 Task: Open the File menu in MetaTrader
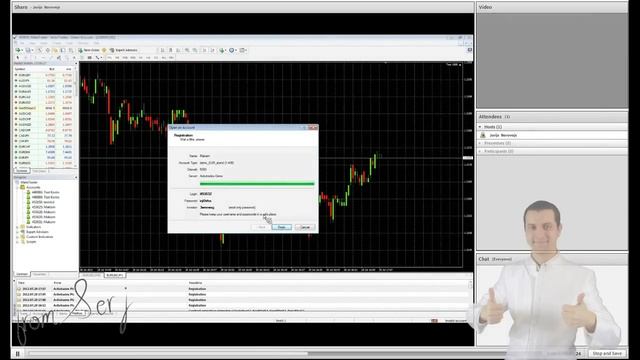tap(22, 43)
